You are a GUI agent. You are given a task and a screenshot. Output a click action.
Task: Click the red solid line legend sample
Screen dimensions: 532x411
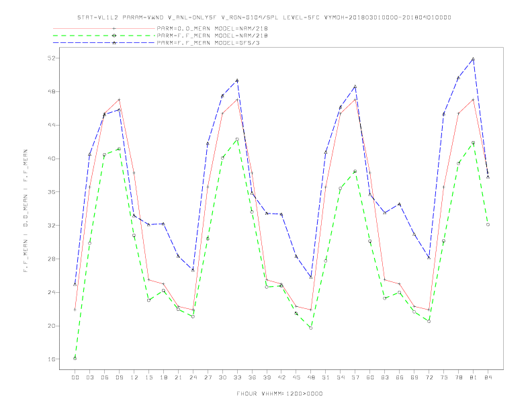tap(104, 28)
